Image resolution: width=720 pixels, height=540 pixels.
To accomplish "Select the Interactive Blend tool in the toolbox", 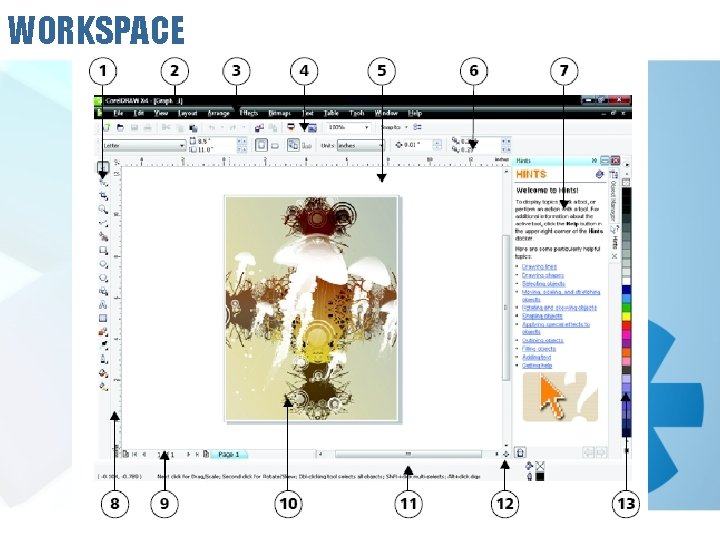I will click(x=104, y=332).
